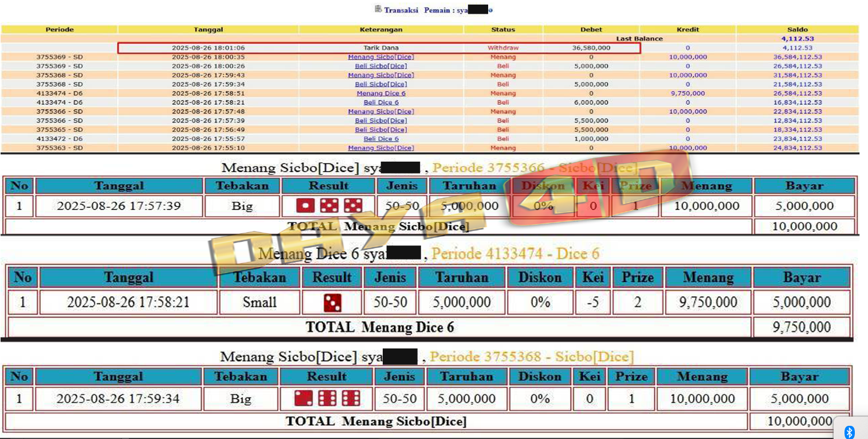The image size is (868, 439).
Task: Click the Last Balance value 4,112.53
Action: point(798,38)
